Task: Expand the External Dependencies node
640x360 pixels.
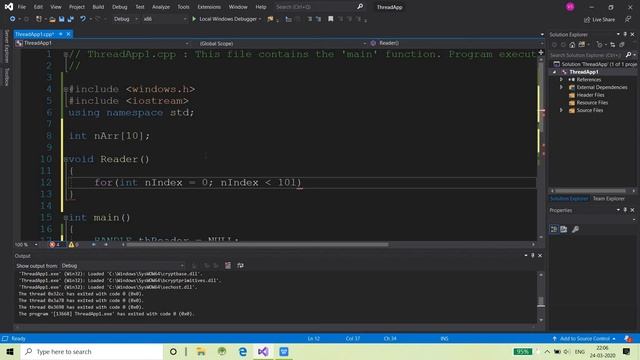Action: pos(561,87)
